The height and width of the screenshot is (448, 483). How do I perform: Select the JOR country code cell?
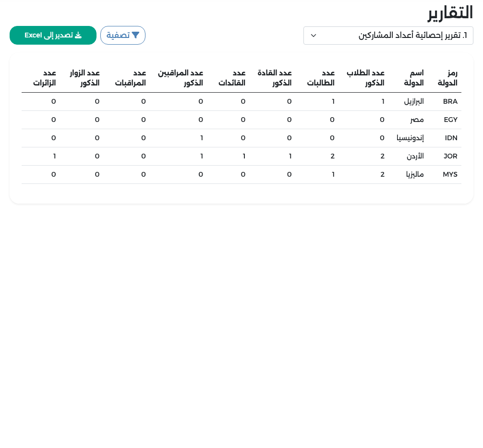point(450,156)
